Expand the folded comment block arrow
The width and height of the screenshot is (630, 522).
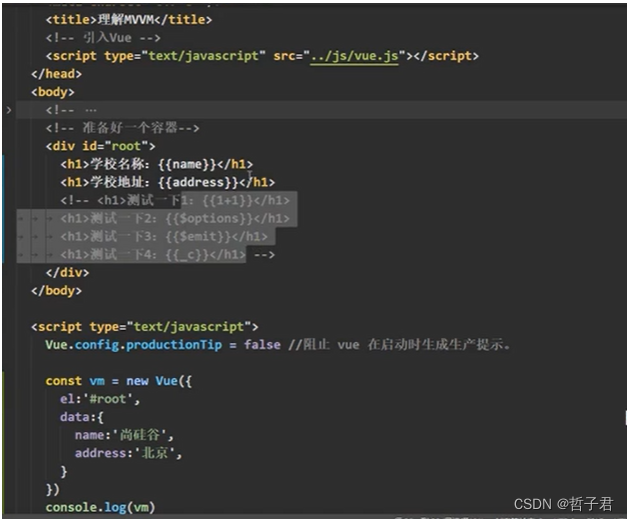9,110
